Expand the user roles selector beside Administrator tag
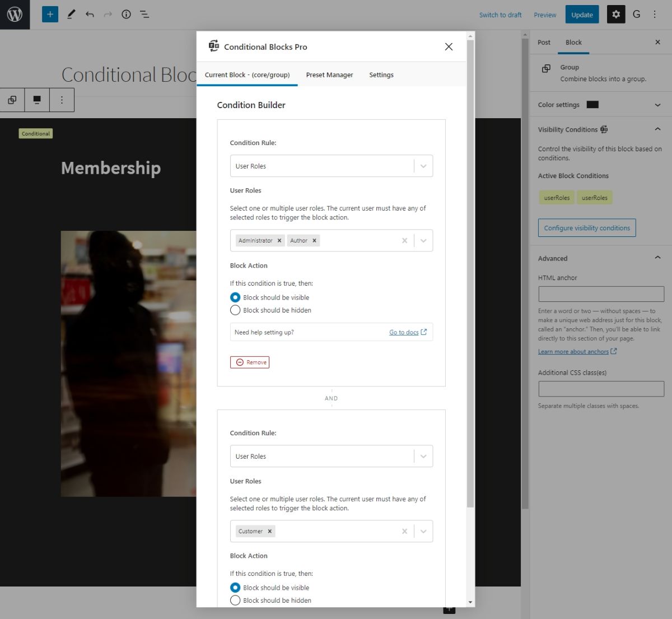 click(x=423, y=240)
